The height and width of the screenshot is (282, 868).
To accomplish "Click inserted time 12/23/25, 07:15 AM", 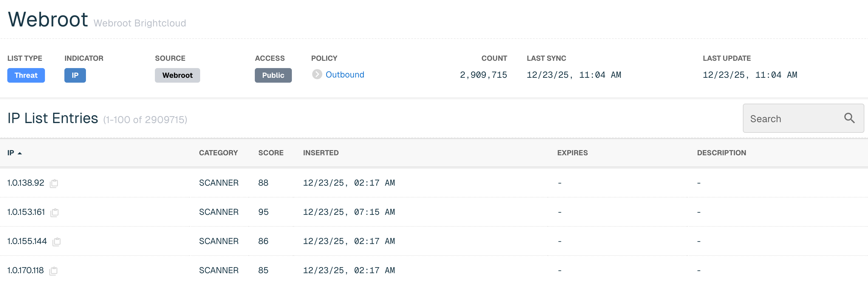I will click(349, 212).
